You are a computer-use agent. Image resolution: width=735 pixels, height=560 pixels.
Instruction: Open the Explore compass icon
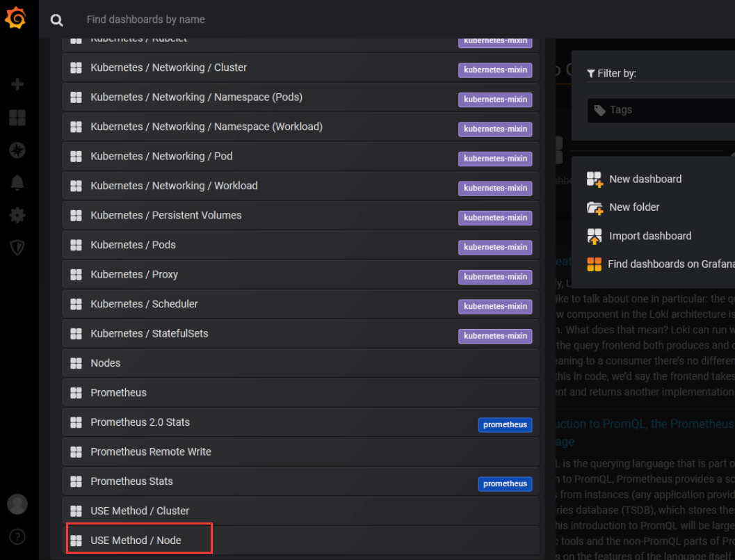point(17,150)
